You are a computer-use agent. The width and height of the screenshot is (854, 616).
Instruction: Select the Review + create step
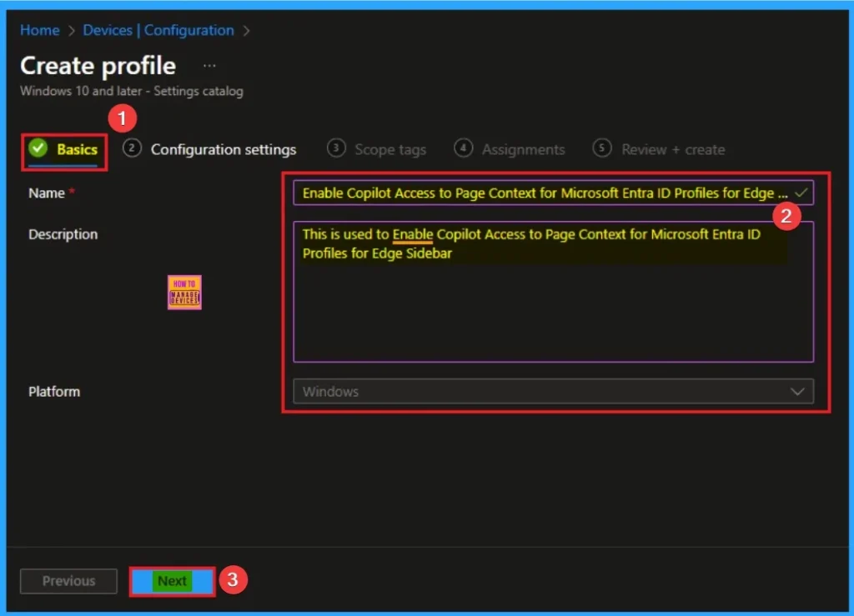click(672, 149)
